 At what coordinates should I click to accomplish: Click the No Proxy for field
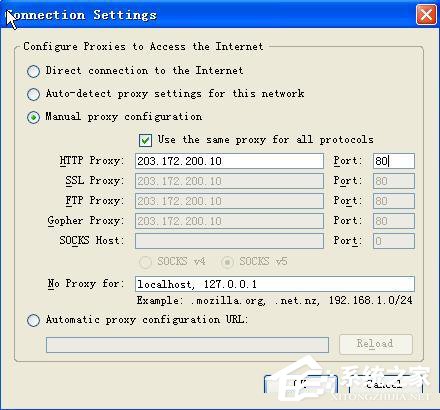click(275, 284)
